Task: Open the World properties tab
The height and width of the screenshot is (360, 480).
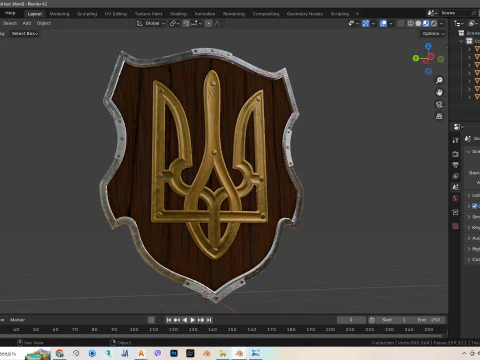Action: point(455,198)
